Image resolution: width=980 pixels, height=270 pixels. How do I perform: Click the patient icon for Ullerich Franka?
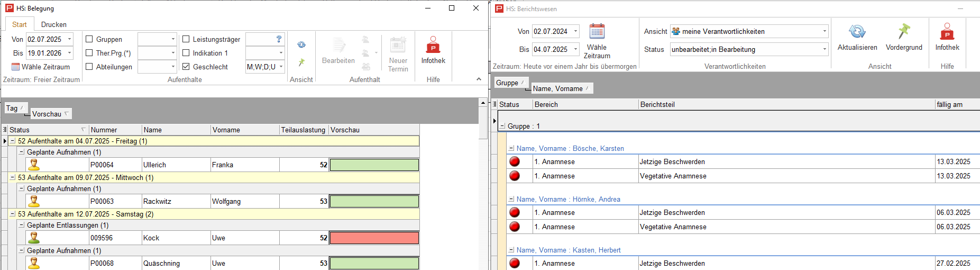[34, 165]
